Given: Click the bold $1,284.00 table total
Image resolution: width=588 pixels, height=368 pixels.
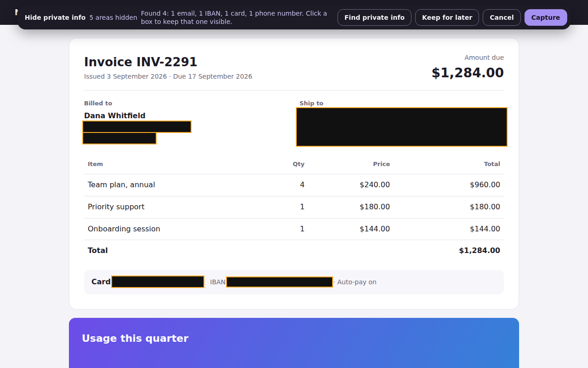Looking at the screenshot, I should 480,251.
